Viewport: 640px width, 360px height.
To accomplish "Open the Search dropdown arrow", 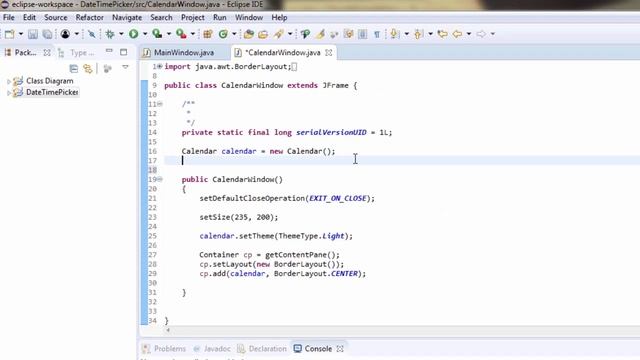I will [290, 34].
